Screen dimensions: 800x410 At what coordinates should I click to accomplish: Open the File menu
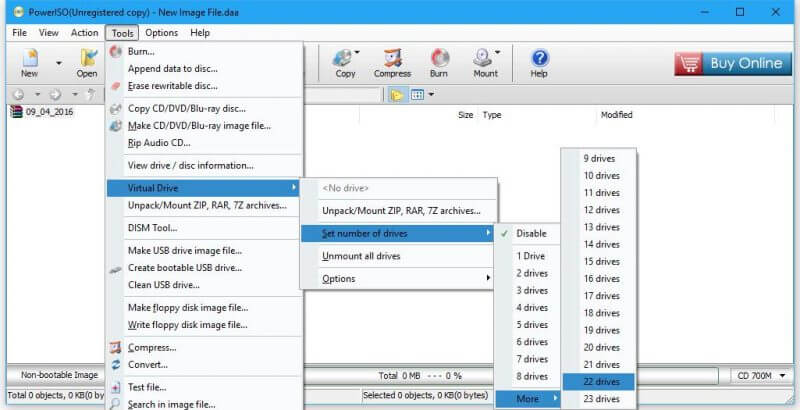click(x=19, y=33)
